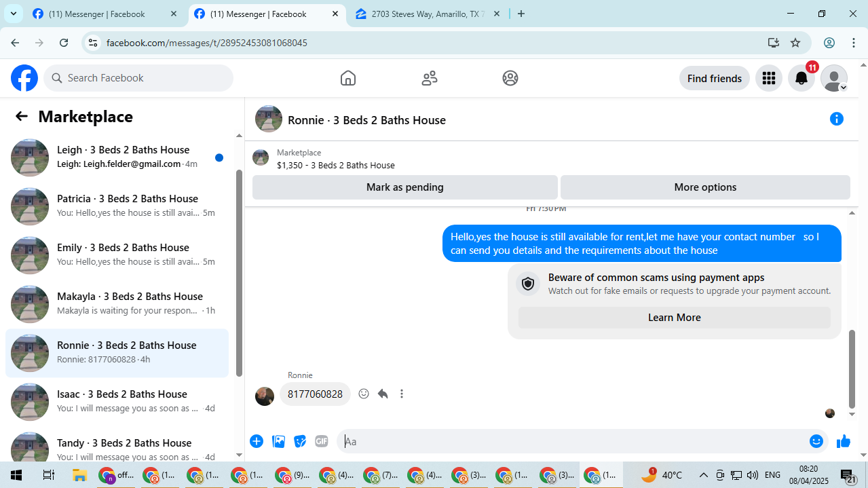
Task: Reply to Ronnie's phone number message
Action: (x=383, y=394)
